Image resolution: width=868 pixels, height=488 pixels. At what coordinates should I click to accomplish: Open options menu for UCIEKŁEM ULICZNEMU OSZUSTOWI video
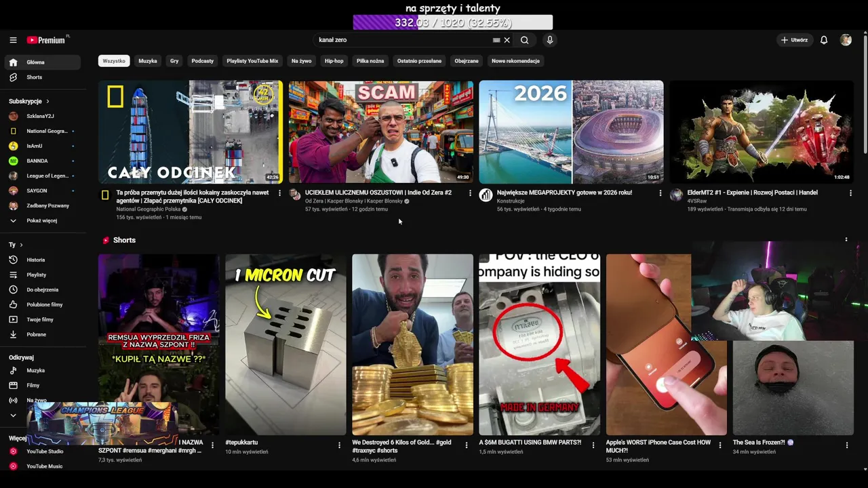pyautogui.click(x=470, y=193)
